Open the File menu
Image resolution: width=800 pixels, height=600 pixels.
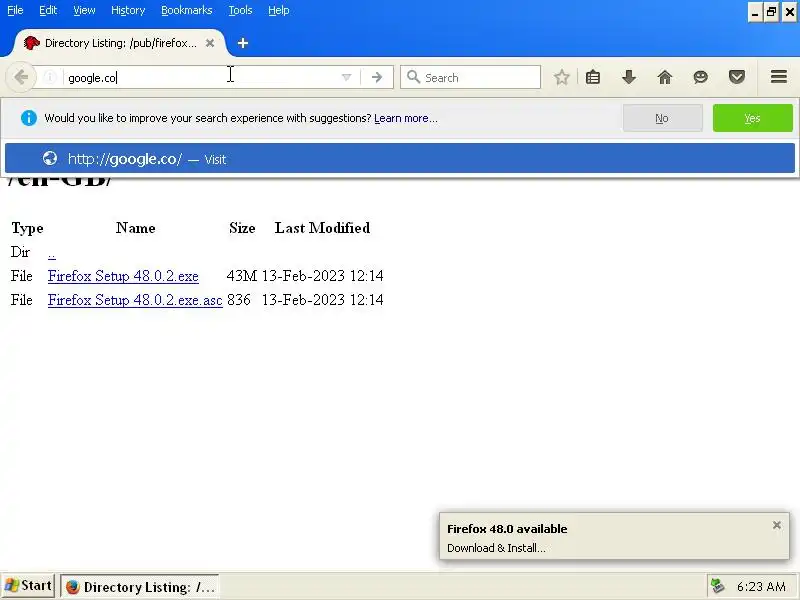[15, 10]
